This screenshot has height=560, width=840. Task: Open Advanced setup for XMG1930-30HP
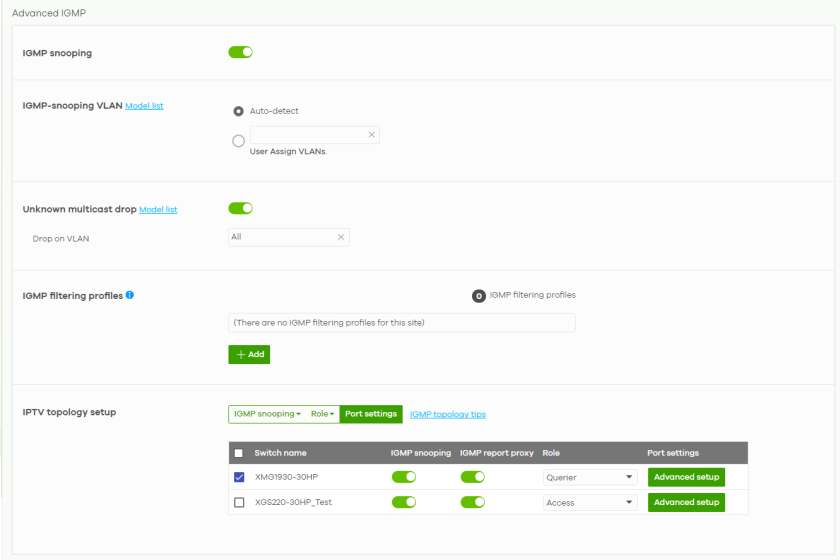[686, 477]
